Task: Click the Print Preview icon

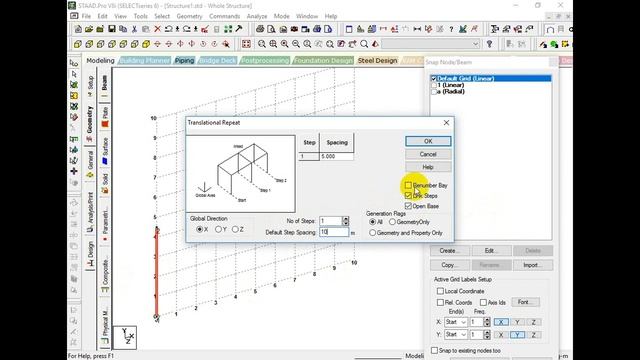Action: click(x=271, y=29)
